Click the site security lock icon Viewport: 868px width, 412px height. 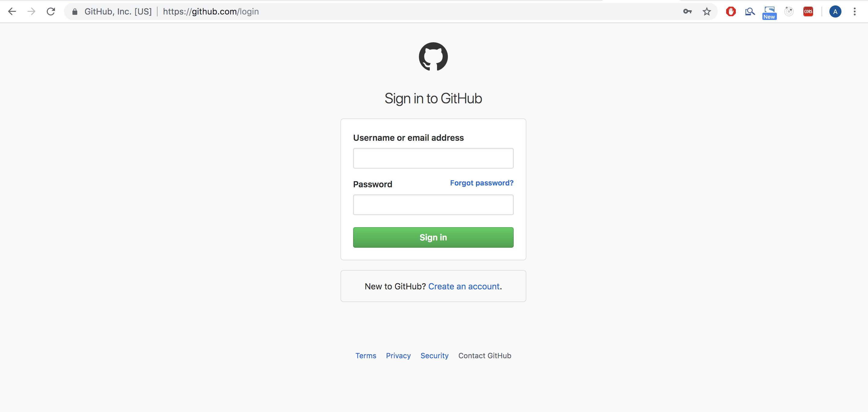pyautogui.click(x=75, y=11)
